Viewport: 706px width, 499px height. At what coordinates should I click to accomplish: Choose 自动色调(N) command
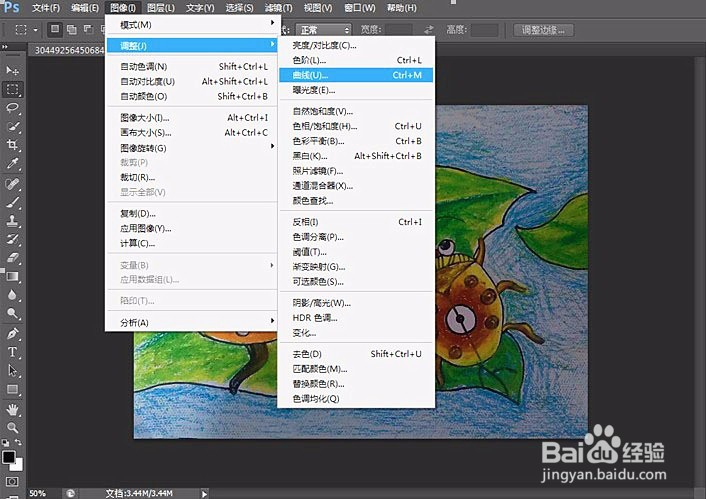tap(193, 67)
